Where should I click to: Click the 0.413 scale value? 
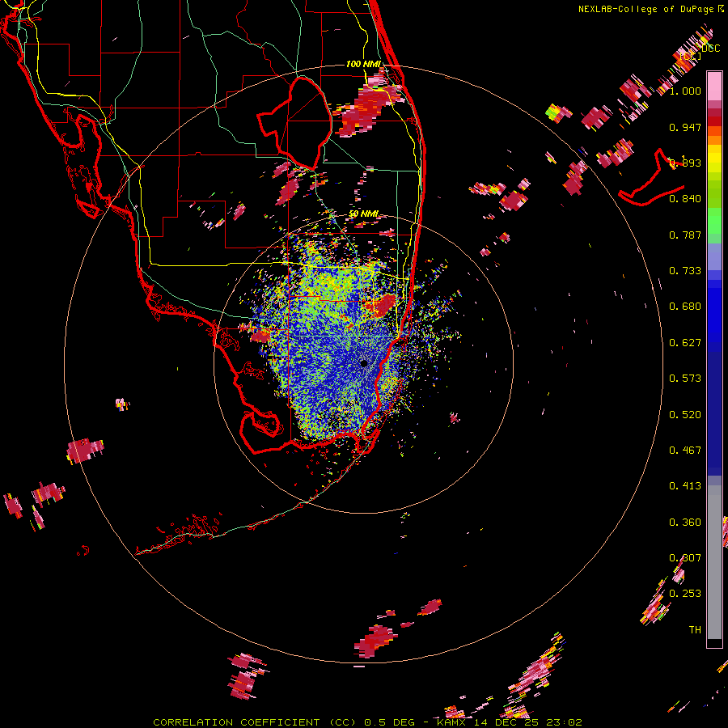[x=685, y=486]
